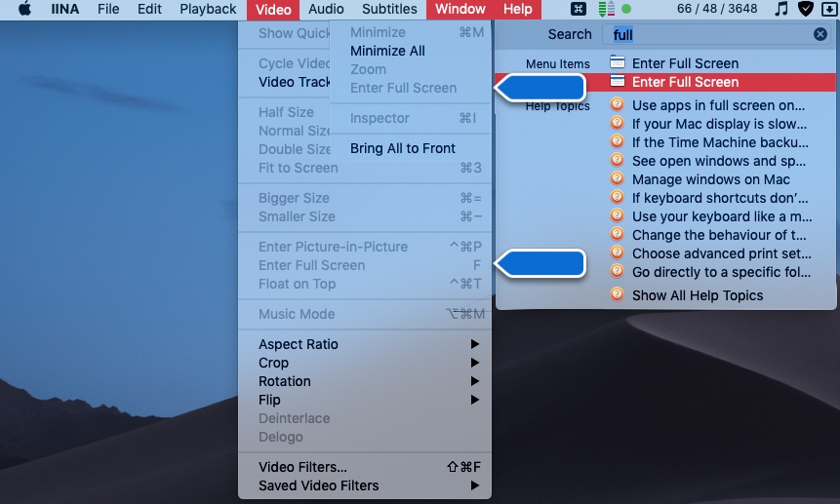The width and height of the screenshot is (840, 504).
Task: Click the green dot status icon
Action: pos(625,9)
